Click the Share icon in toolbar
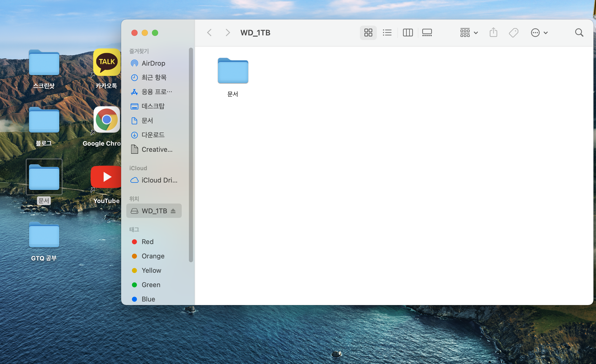Viewport: 596px width, 364px height. (493, 33)
